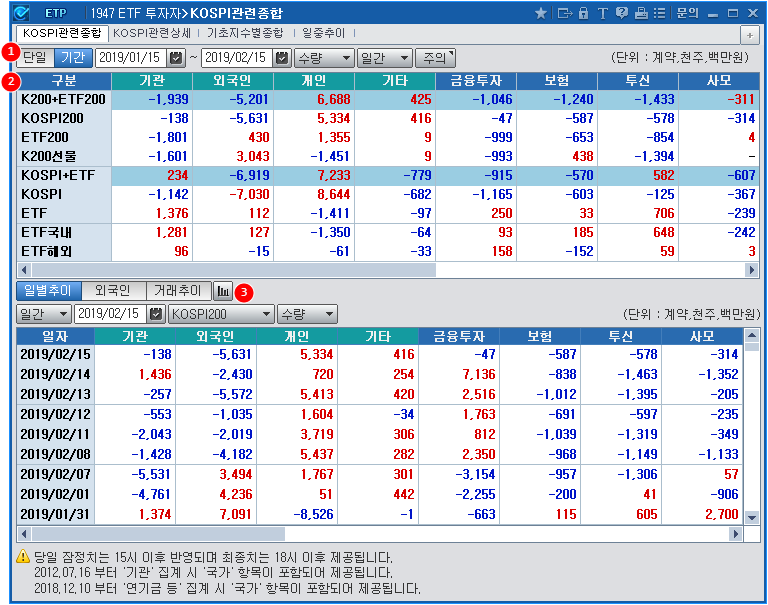
Task: Click the lock icon in title bar
Action: click(584, 13)
